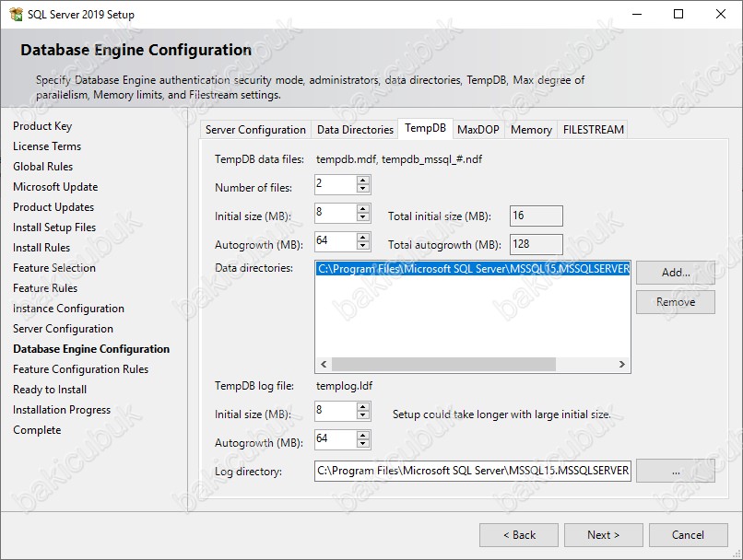Click the data directories horizontal scrollbar thumb
Viewport: 743px width, 560px height.
click(443, 365)
